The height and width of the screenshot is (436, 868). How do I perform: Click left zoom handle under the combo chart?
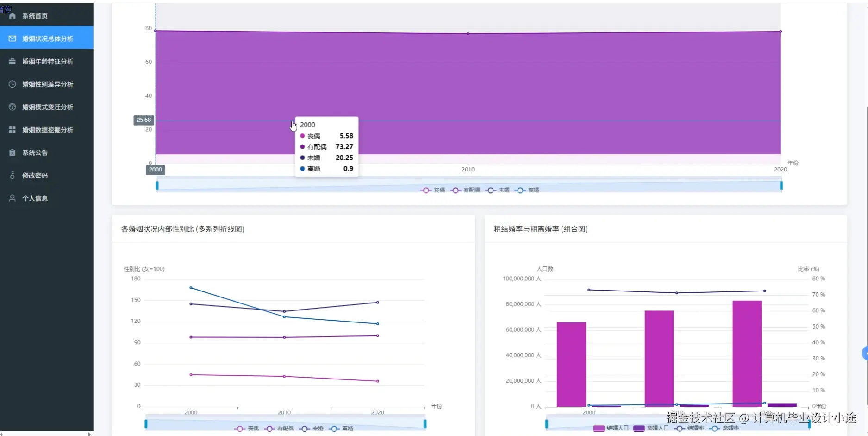547,423
